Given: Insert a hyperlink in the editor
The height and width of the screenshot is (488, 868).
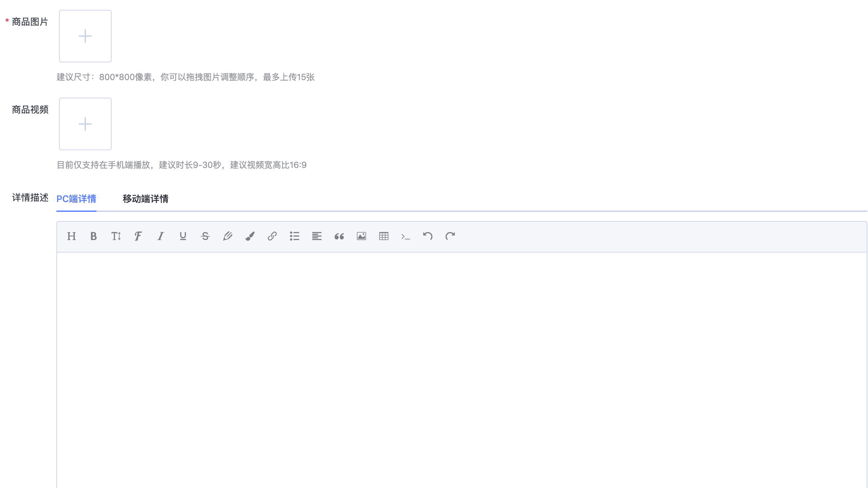Looking at the screenshot, I should coord(272,236).
